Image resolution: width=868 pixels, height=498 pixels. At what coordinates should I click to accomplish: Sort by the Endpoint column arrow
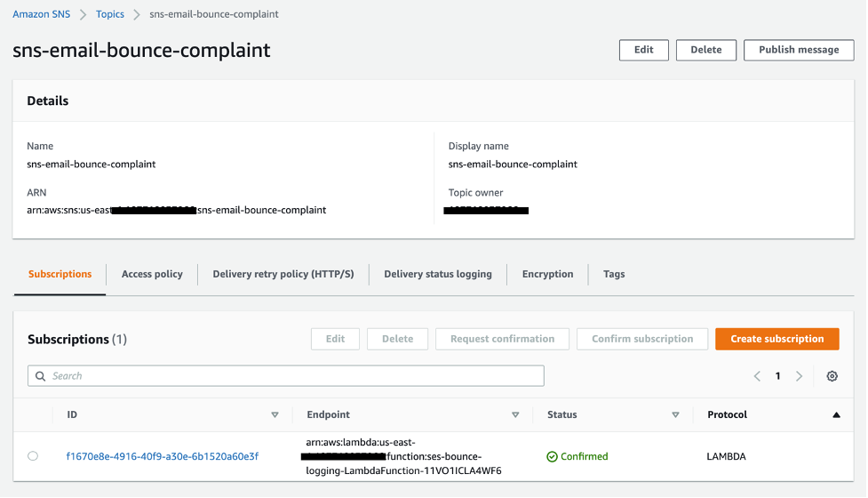tap(515, 415)
